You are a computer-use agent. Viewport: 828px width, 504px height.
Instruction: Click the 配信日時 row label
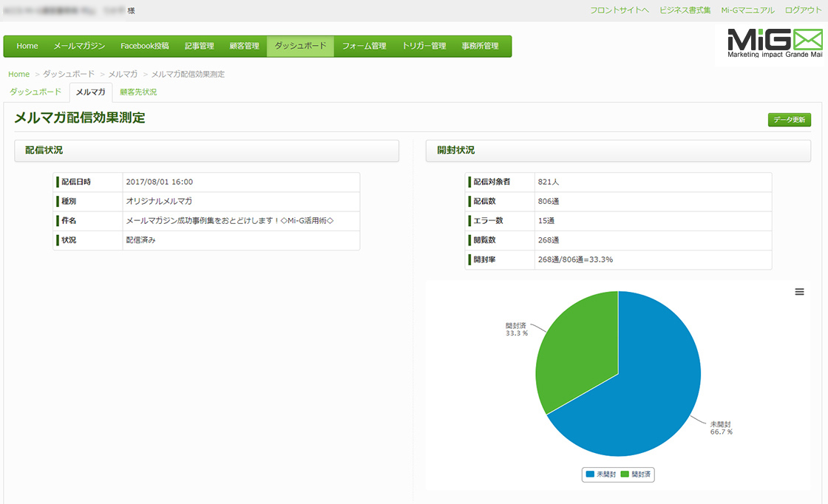pyautogui.click(x=76, y=182)
